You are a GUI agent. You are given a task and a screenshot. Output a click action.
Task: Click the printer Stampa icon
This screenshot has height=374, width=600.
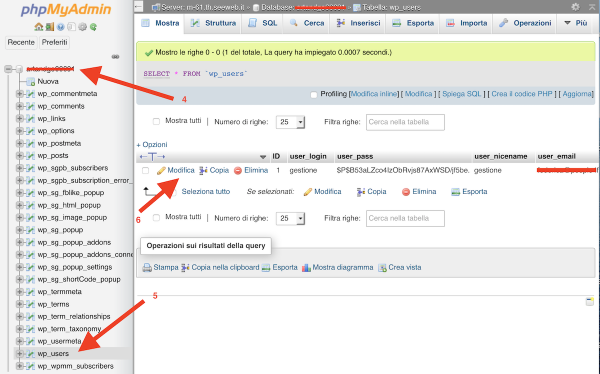147,268
